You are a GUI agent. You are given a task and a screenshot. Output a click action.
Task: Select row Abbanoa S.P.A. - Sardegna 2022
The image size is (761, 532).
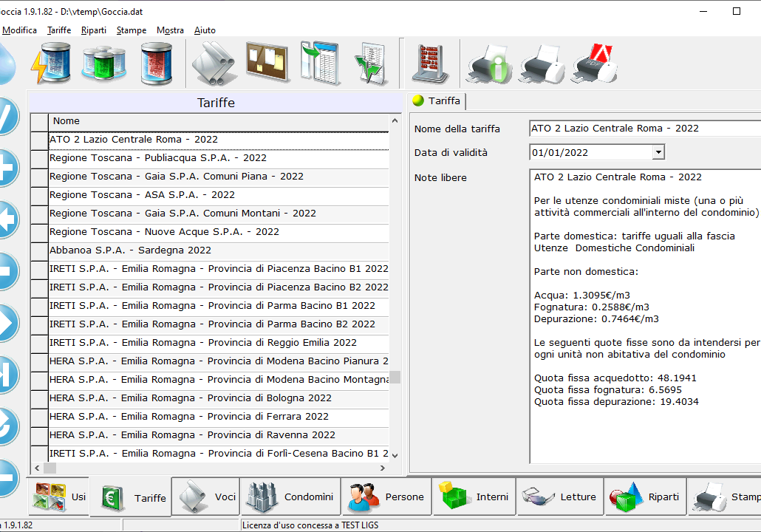click(x=219, y=250)
